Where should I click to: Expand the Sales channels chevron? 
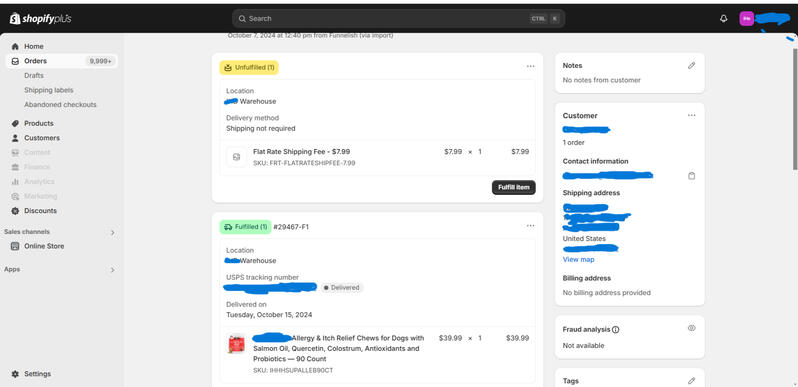tap(112, 233)
